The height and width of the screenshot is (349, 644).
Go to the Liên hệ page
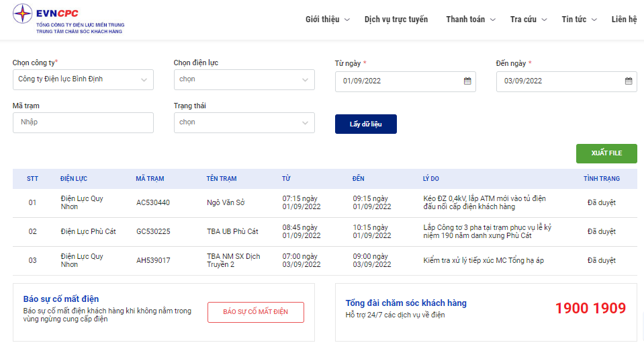pyautogui.click(x=624, y=20)
